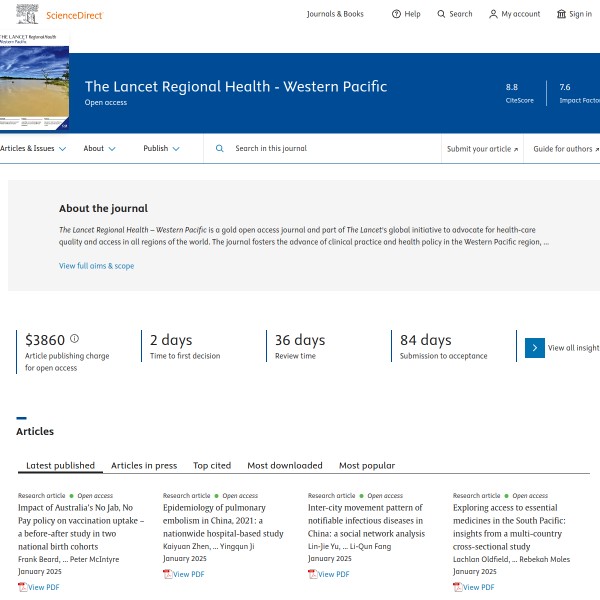
Task: Open My account user icon
Action: 493,14
